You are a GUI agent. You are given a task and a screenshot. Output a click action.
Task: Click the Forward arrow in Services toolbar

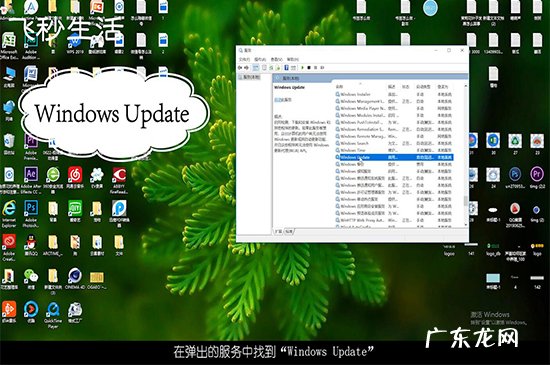(x=246, y=68)
